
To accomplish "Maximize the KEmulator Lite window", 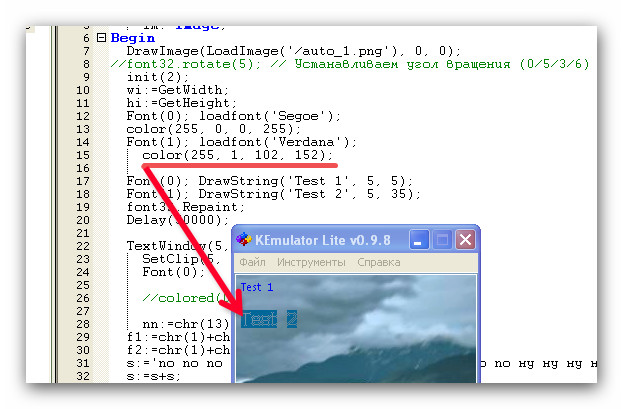I will click(442, 240).
